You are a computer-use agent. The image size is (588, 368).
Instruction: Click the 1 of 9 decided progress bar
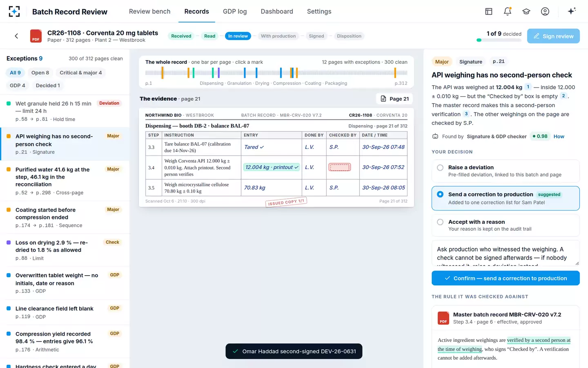click(499, 40)
